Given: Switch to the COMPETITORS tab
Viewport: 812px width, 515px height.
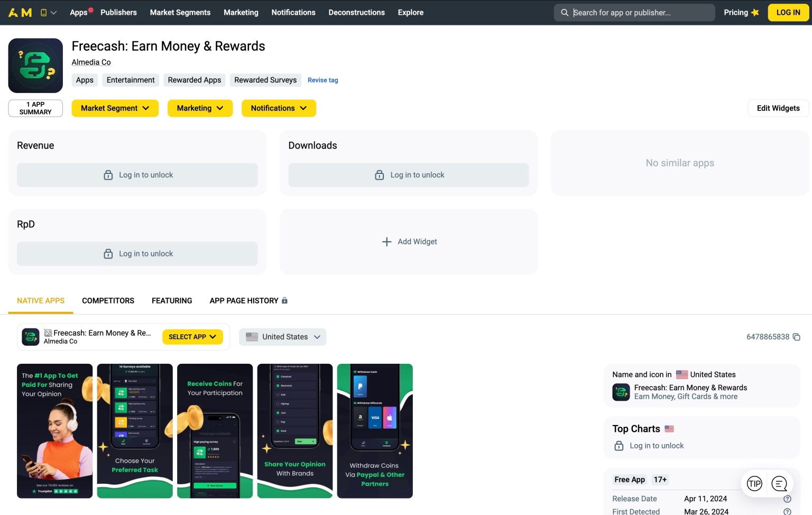Looking at the screenshot, I should tap(108, 300).
